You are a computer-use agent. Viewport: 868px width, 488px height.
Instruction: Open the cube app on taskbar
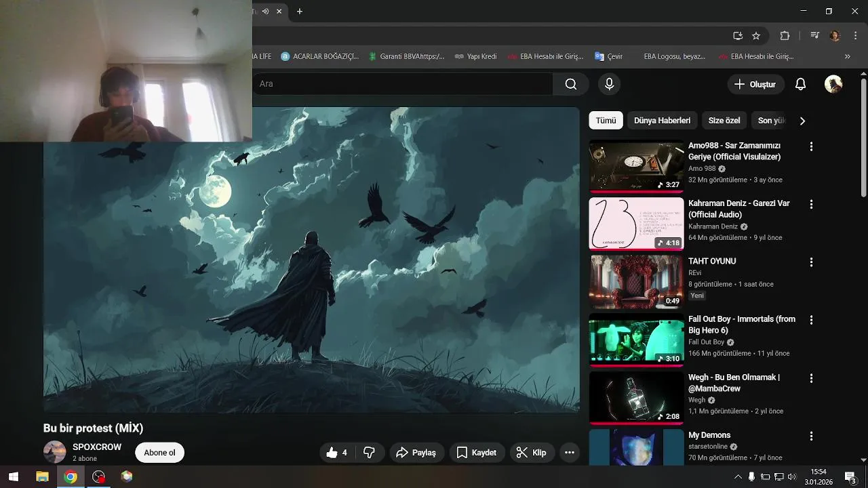[x=127, y=476]
